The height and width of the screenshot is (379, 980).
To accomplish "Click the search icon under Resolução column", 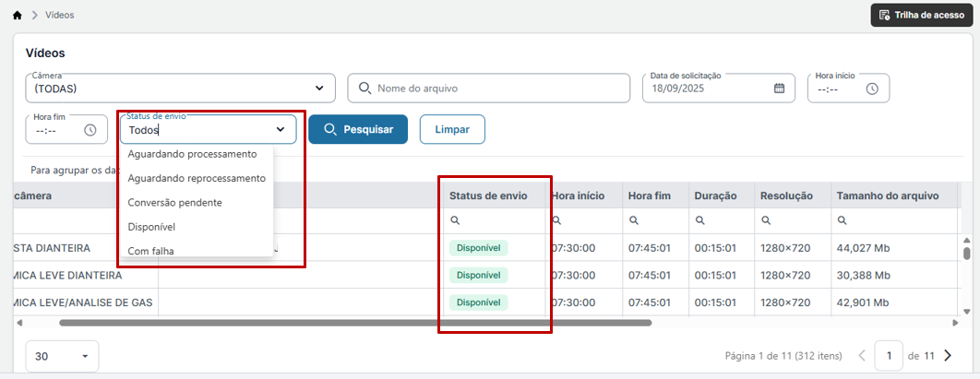I will point(766,220).
